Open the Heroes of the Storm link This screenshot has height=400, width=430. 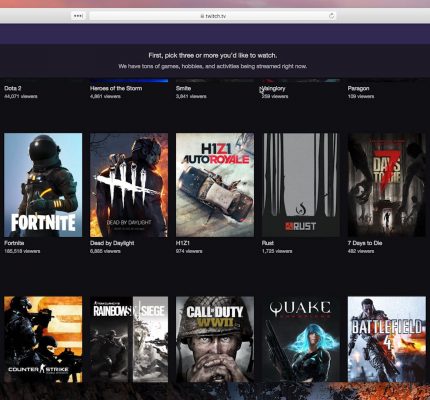[x=116, y=88]
